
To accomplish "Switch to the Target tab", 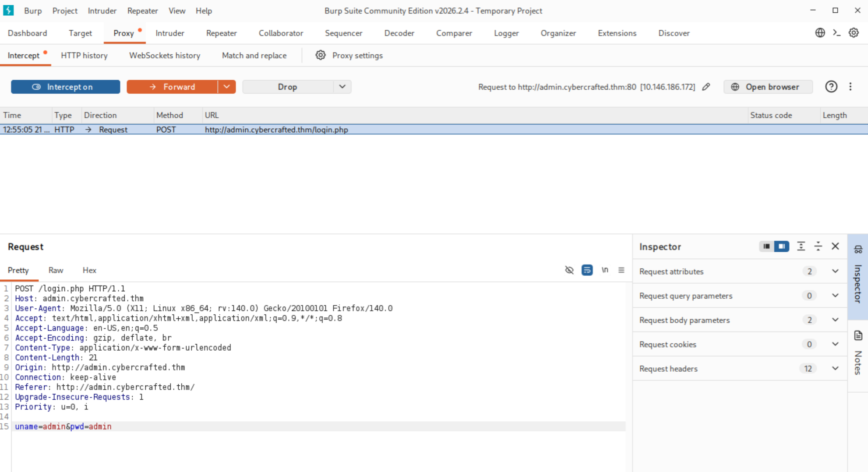I will 80,33.
